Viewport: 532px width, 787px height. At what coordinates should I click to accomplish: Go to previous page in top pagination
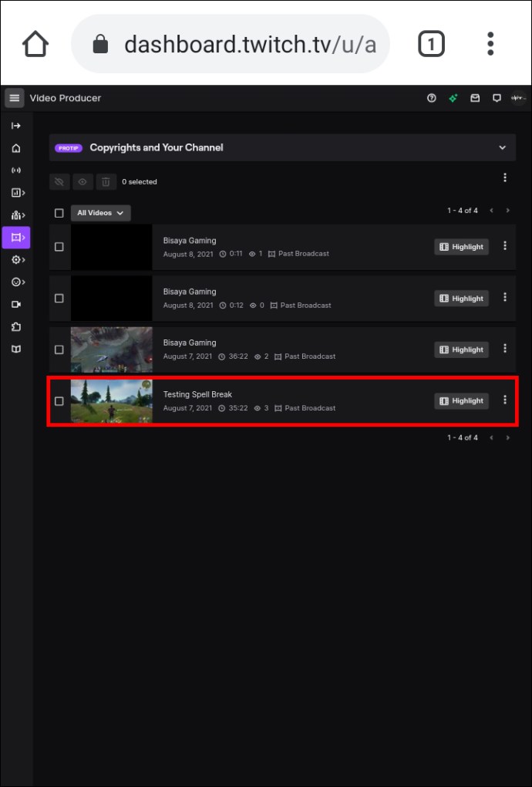[491, 211]
